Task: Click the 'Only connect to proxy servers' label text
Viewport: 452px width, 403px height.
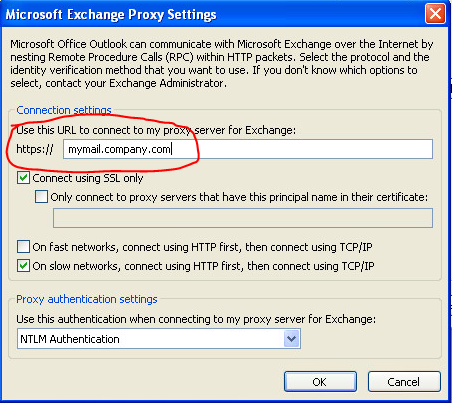Action: pyautogui.click(x=239, y=197)
